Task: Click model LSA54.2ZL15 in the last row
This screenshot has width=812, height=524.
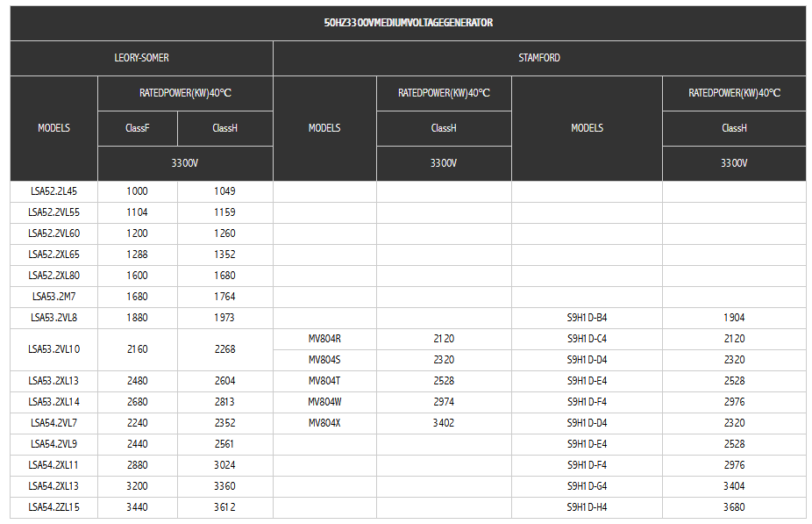Action: coord(53,507)
